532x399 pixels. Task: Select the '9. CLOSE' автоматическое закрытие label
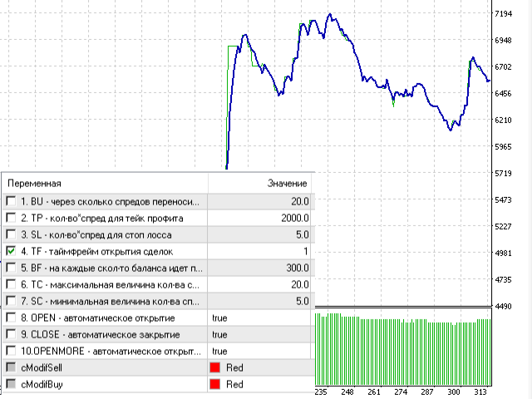[x=101, y=334]
